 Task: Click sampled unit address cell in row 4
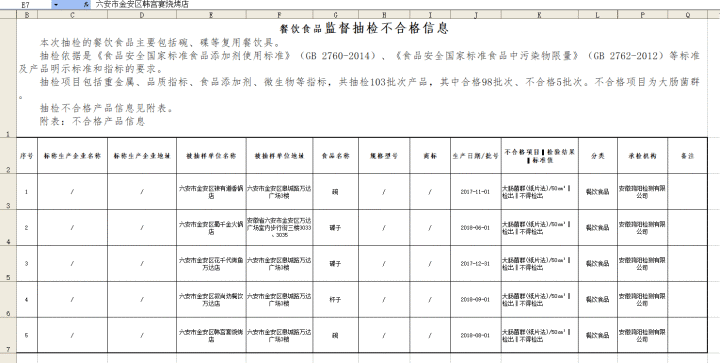tap(280, 228)
